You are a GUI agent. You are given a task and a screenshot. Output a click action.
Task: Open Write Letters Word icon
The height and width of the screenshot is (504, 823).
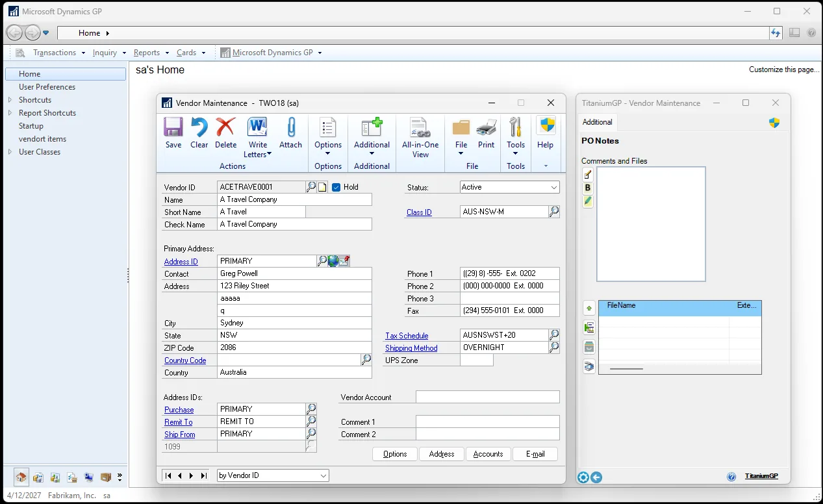258,127
